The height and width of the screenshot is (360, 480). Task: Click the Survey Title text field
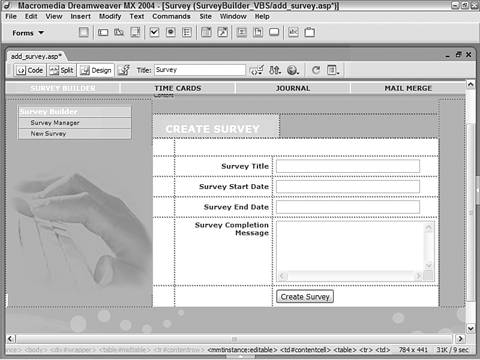[348, 166]
